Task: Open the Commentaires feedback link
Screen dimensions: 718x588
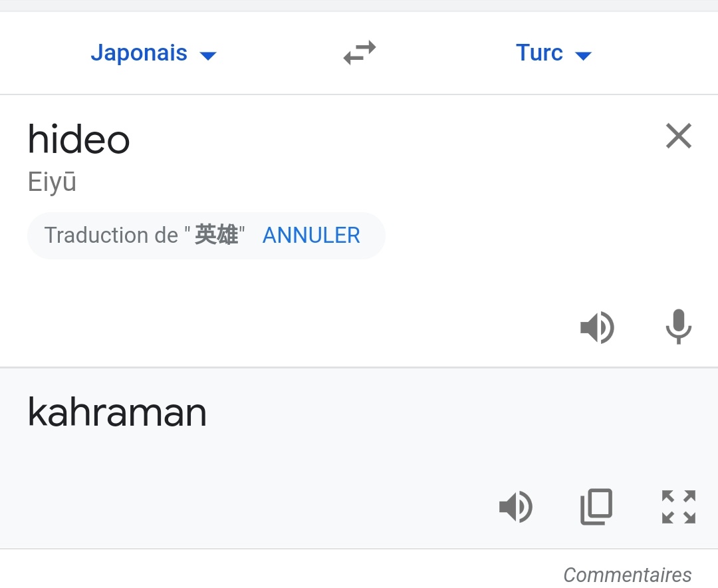Action: pos(627,575)
